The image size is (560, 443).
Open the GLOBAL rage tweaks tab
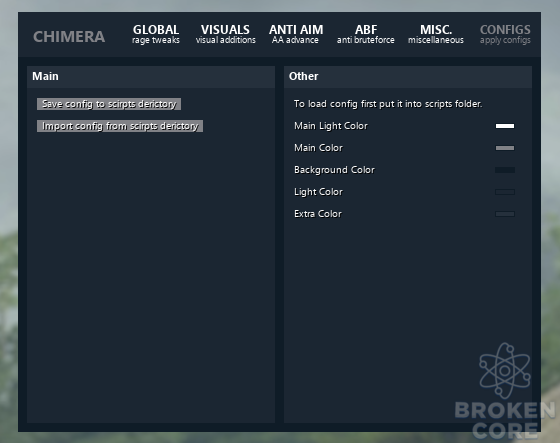(x=156, y=34)
